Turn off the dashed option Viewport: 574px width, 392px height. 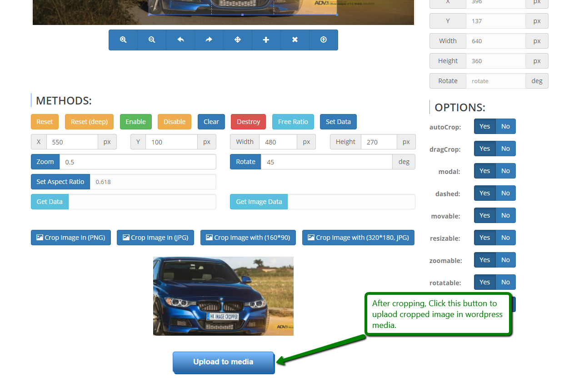pyautogui.click(x=505, y=193)
